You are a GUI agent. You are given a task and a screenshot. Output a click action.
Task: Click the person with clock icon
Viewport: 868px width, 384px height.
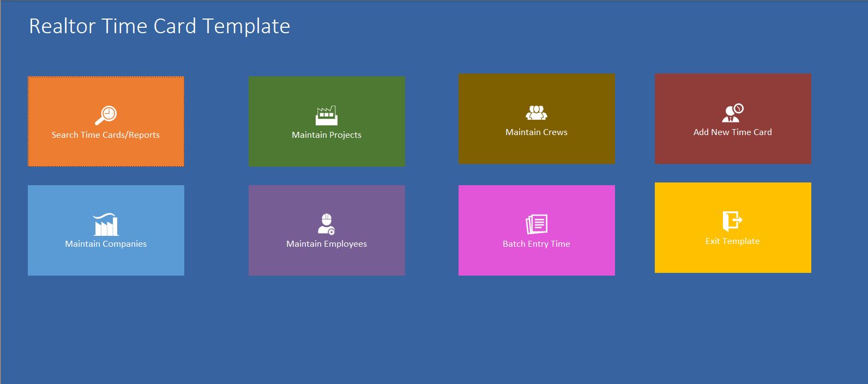tap(733, 113)
